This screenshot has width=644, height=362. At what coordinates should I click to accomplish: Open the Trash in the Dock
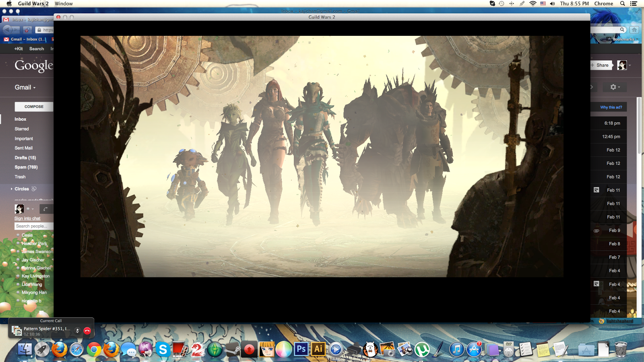(621, 349)
